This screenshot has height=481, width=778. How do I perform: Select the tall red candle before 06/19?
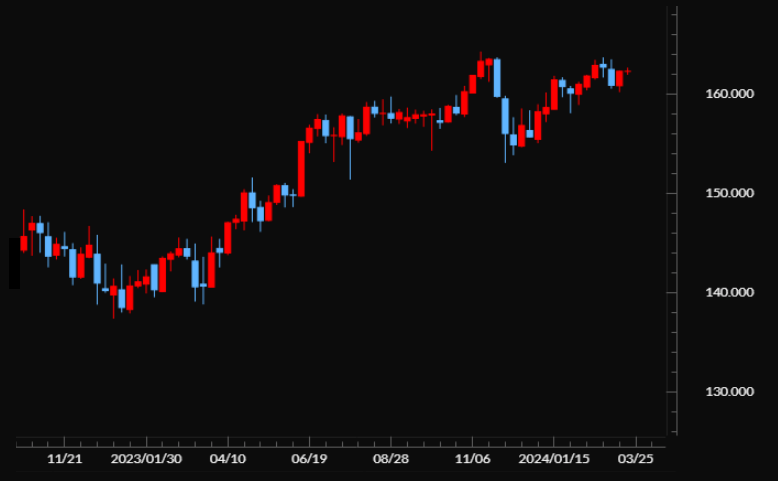(x=301, y=169)
